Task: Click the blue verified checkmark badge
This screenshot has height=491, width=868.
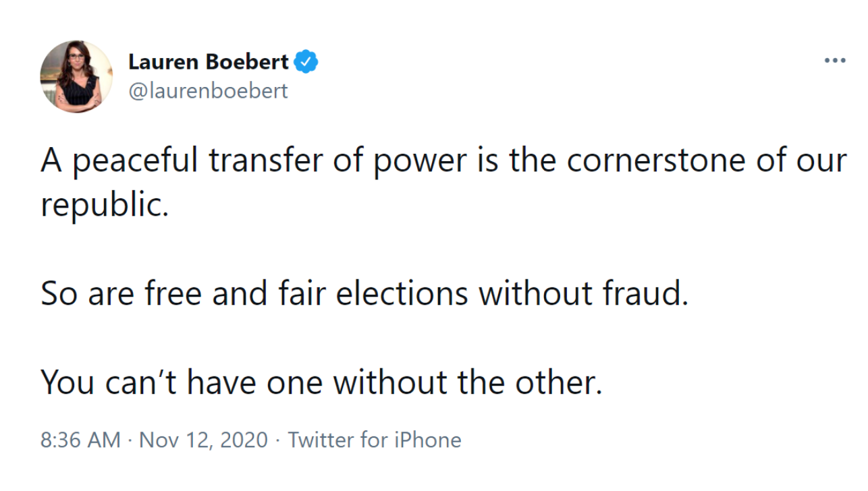Action: pos(307,62)
